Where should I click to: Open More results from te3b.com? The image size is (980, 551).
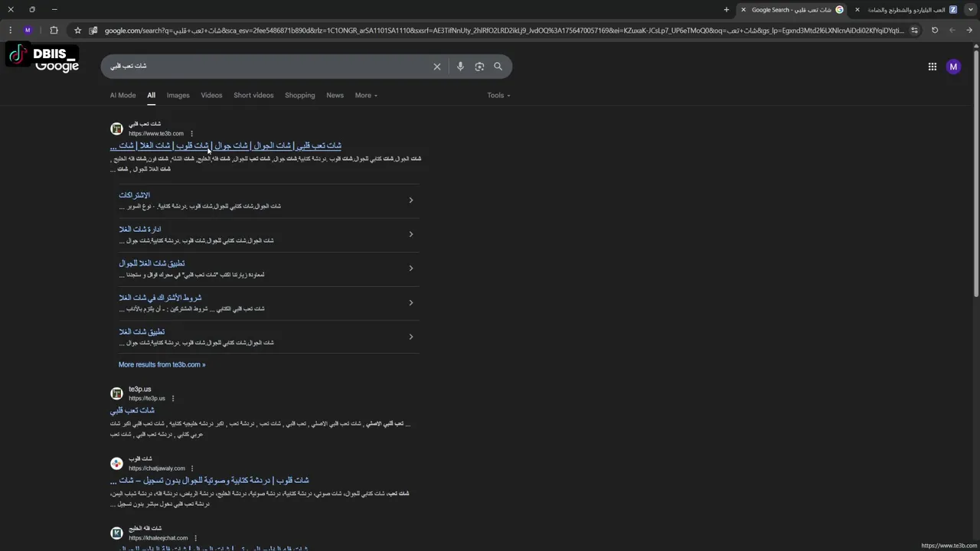[x=162, y=365]
